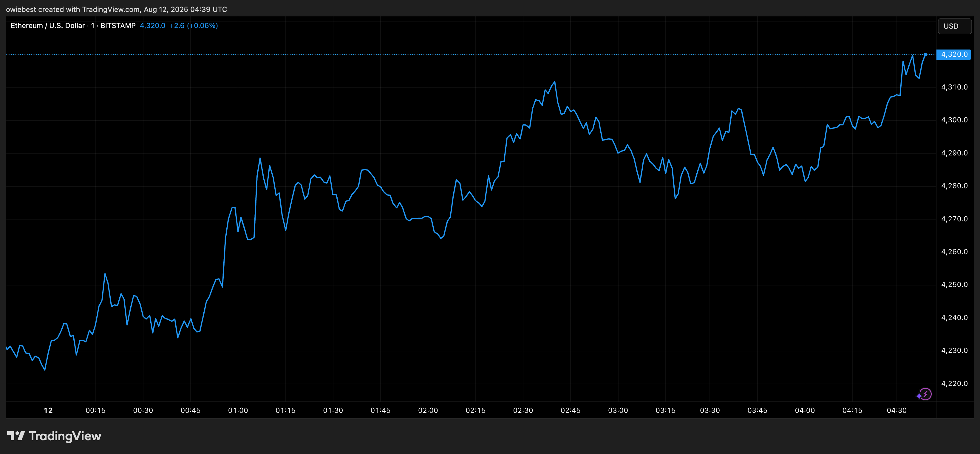This screenshot has height=454, width=980.
Task: Click the 00:15 time axis label
Action: [x=95, y=411]
